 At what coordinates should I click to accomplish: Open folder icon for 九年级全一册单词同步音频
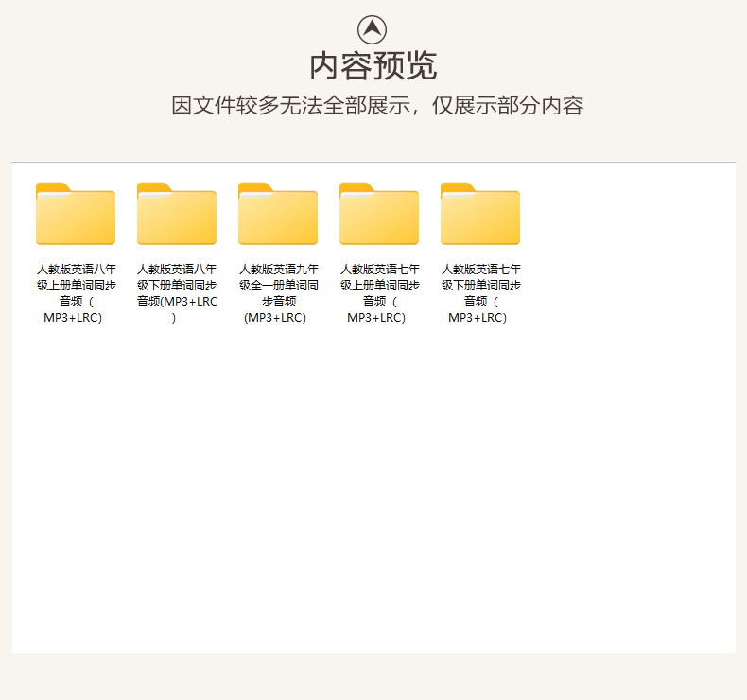[278, 214]
